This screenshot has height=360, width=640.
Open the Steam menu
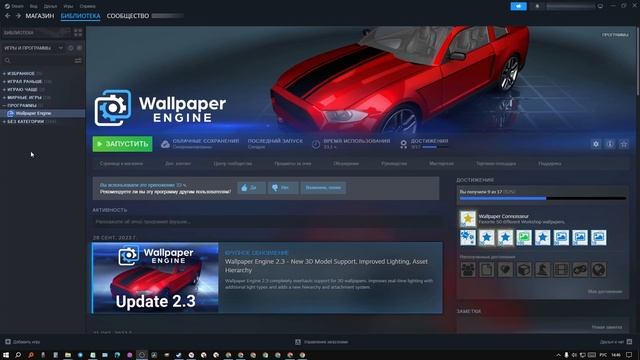click(14, 6)
